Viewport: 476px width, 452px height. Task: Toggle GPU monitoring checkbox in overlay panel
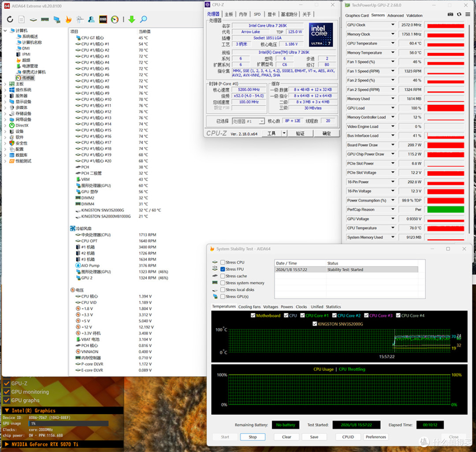[x=7, y=392]
